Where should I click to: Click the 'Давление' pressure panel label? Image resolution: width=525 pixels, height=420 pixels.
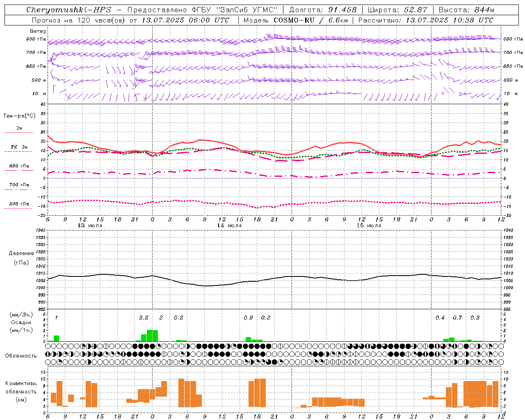(21, 253)
